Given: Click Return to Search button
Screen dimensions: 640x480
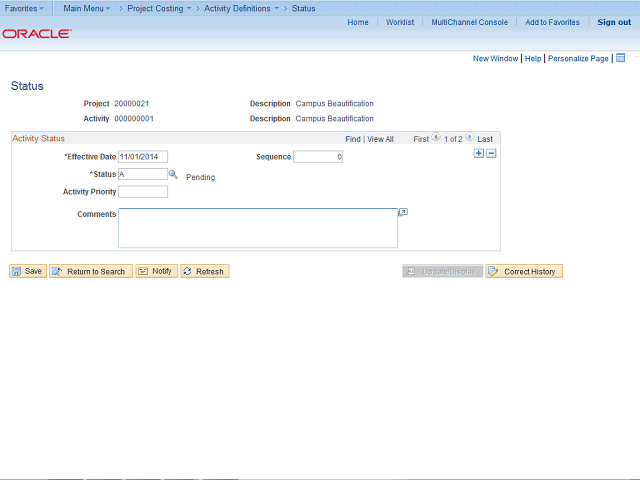Looking at the screenshot, I should tap(91, 271).
